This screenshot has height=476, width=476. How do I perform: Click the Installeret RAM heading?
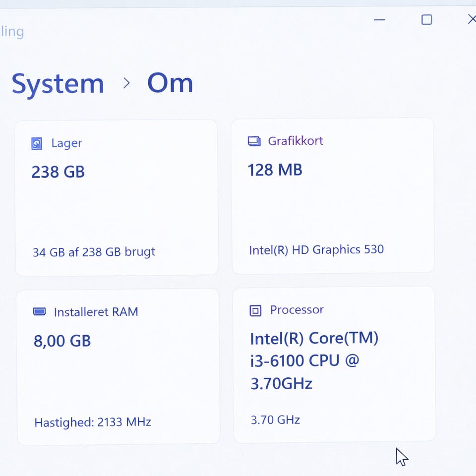point(96,312)
